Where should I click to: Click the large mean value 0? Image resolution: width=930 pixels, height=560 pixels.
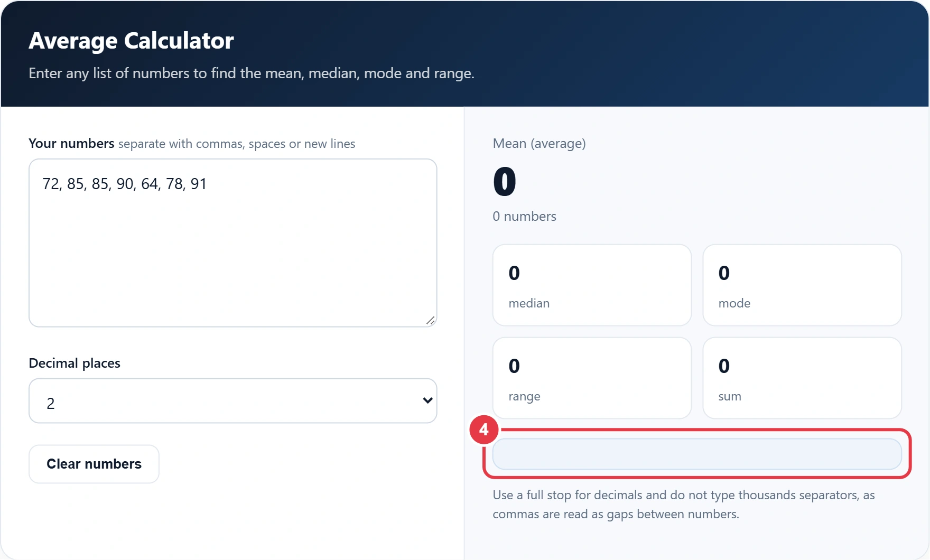[x=505, y=182]
